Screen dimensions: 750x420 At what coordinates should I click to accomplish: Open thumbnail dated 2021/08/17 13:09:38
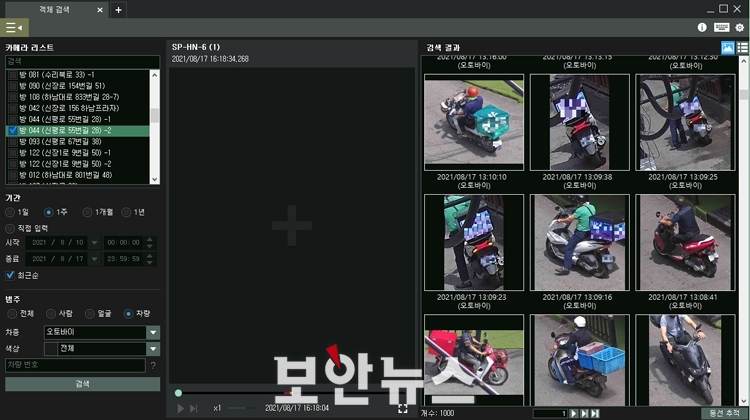(x=580, y=122)
